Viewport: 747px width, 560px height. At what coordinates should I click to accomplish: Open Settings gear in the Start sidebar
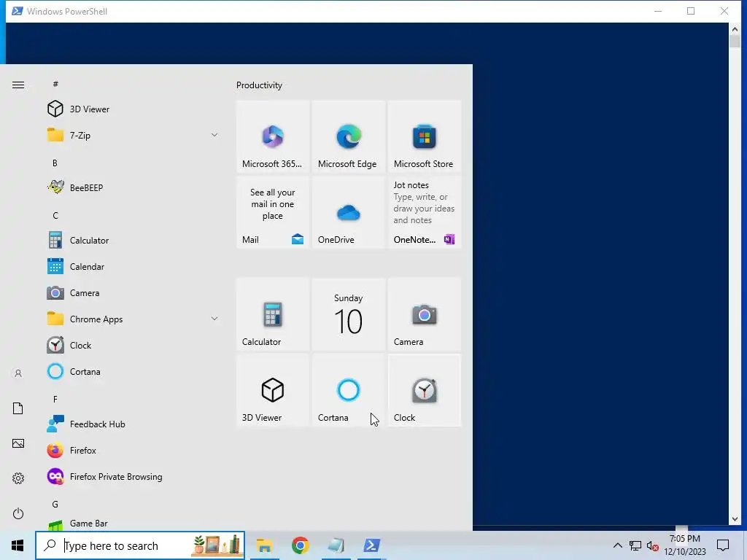point(18,478)
